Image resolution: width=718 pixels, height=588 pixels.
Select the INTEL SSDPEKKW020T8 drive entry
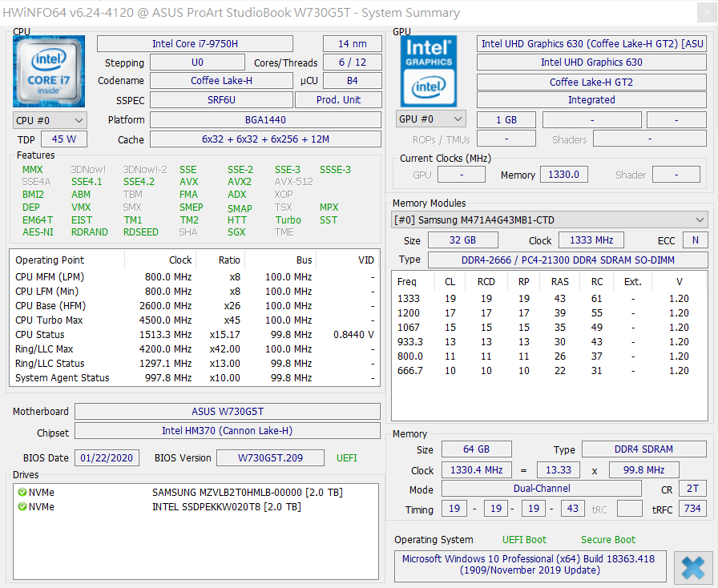click(x=226, y=507)
